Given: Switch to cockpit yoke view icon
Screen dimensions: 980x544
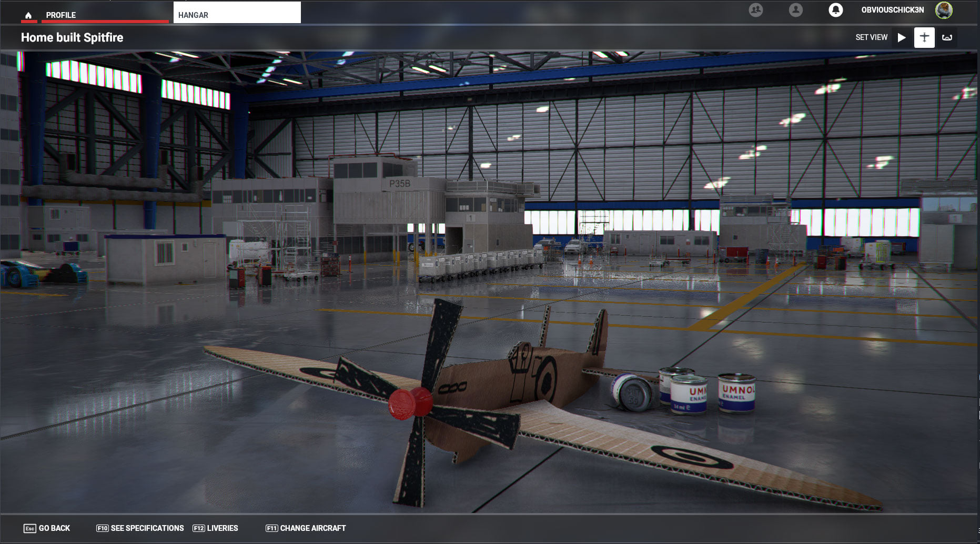Looking at the screenshot, I should pos(947,37).
